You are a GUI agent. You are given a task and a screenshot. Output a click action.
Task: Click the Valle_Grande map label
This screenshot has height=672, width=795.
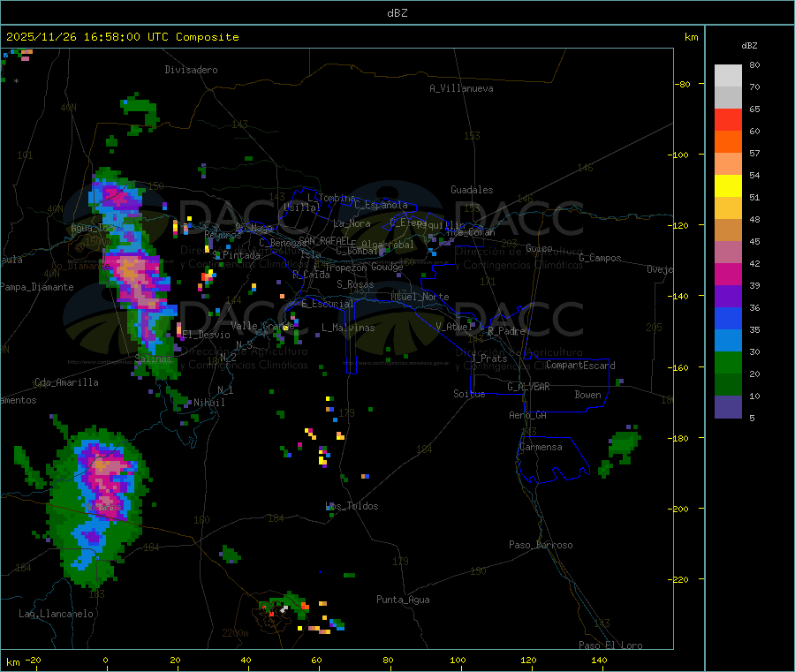262,326
